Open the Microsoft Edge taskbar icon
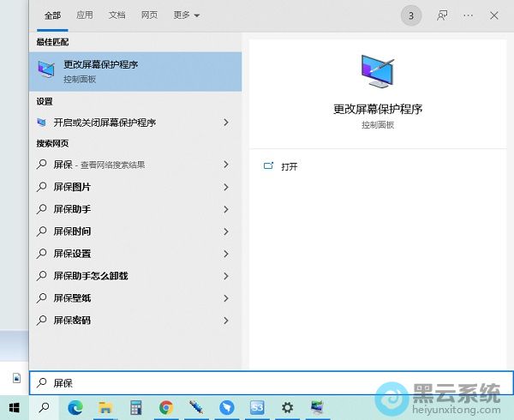514x420 pixels. (75, 408)
